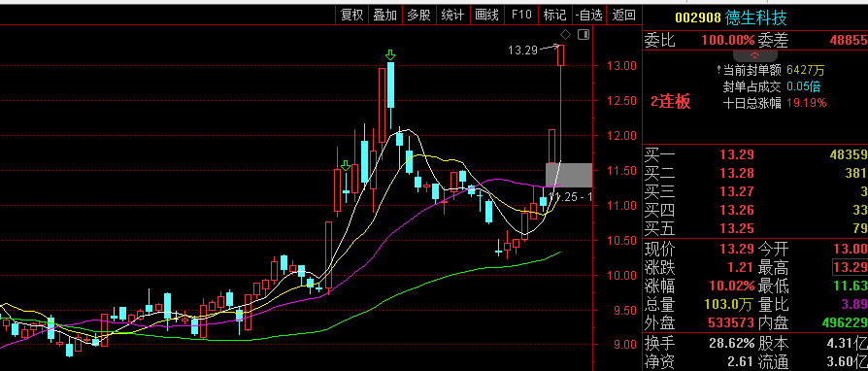Click the 13.29 high price label
Viewport: 868px width, 371px height.
pyautogui.click(x=523, y=51)
